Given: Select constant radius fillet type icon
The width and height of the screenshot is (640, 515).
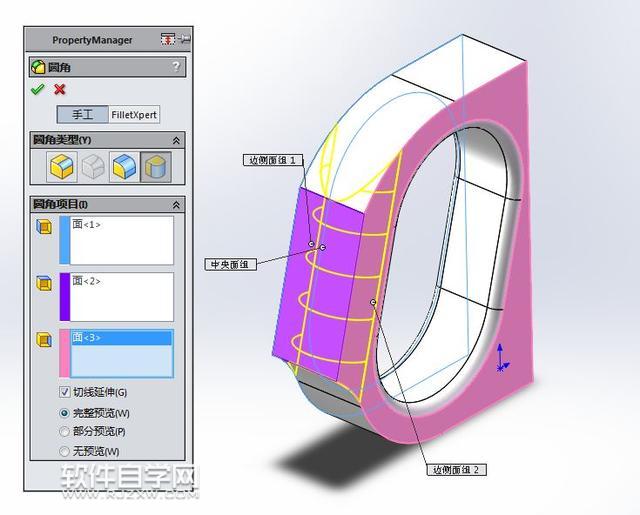Looking at the screenshot, I should 62,166.
